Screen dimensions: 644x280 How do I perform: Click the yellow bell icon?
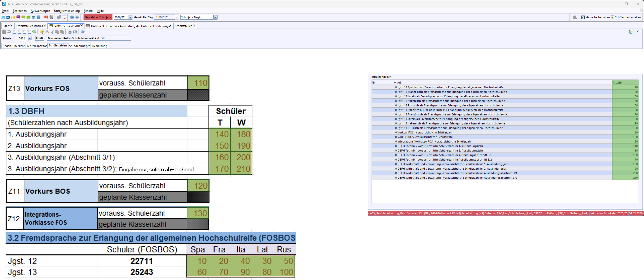42,32
